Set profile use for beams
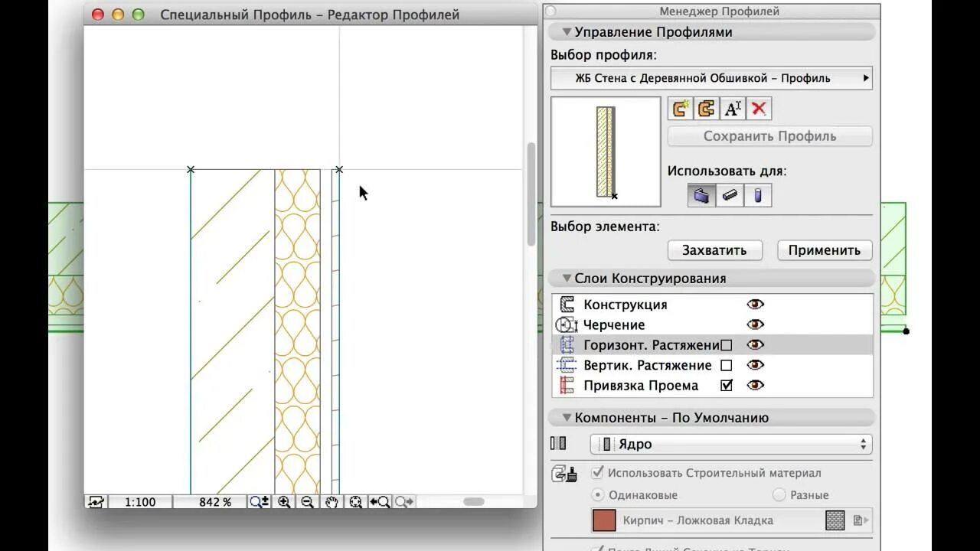 [730, 195]
